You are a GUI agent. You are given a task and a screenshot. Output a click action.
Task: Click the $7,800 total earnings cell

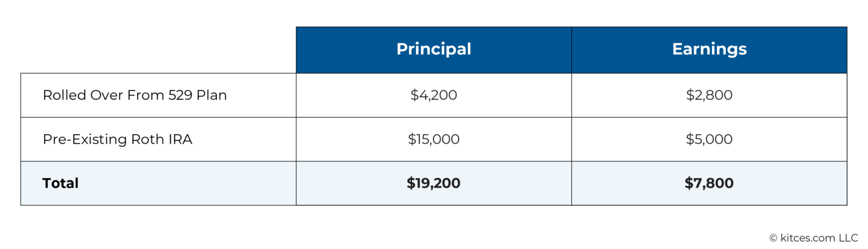pyautogui.click(x=709, y=183)
